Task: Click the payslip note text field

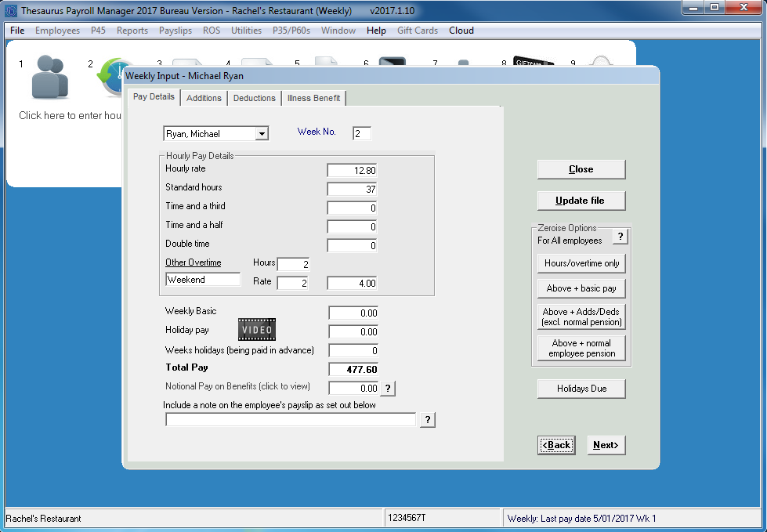Action: [x=291, y=419]
